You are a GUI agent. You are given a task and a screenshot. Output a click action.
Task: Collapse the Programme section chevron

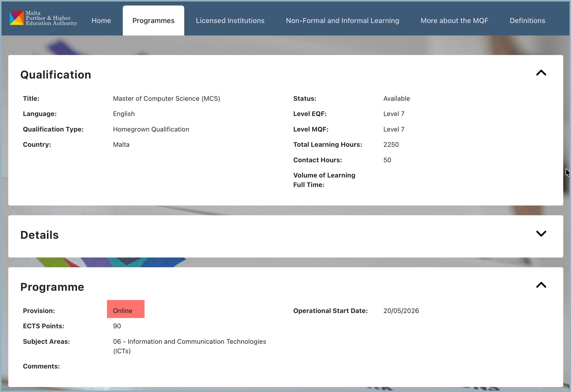(541, 285)
